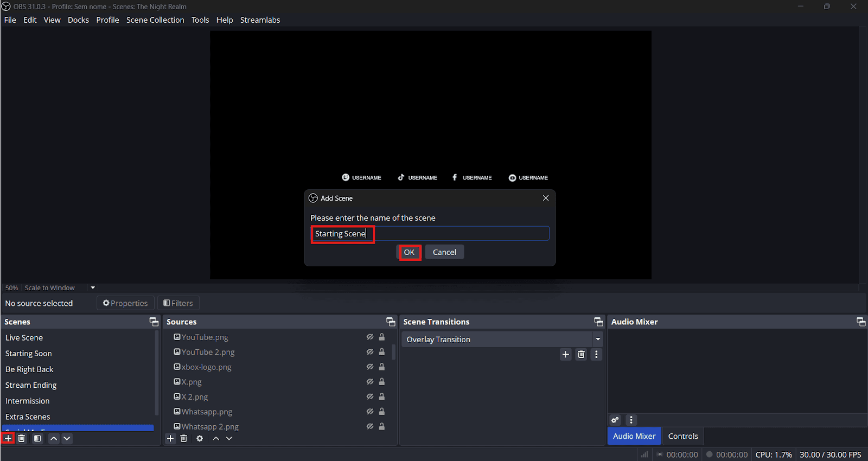
Task: Move source down arrow in Sources dock
Action: [229, 438]
